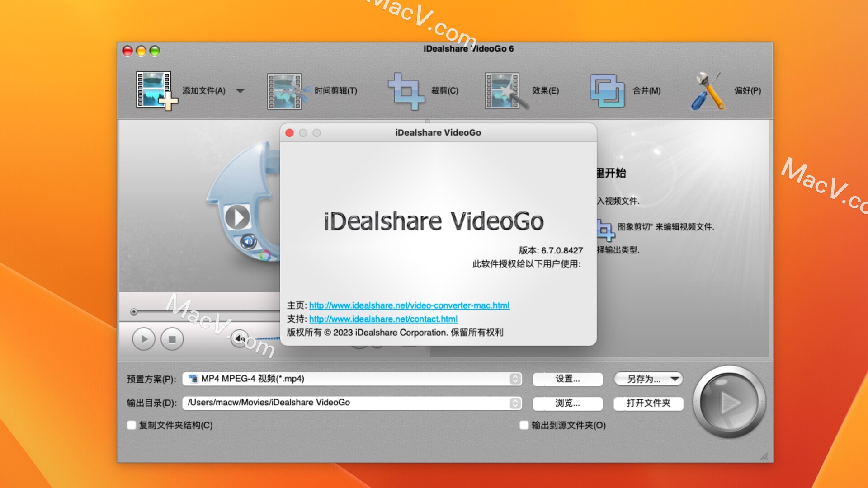Enable 复制文件夹结构(C) checkbox
Screen dimensions: 868x488
pos(132,425)
